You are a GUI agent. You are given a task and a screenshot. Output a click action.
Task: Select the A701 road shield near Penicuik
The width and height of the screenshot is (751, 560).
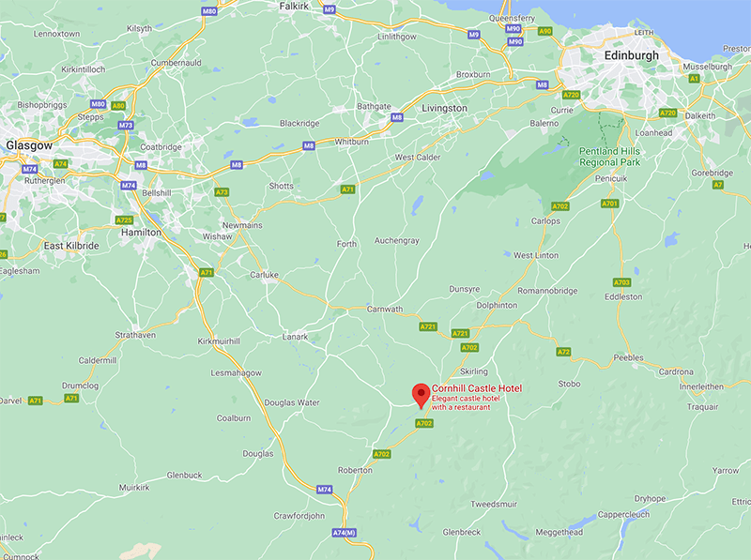[x=609, y=204]
